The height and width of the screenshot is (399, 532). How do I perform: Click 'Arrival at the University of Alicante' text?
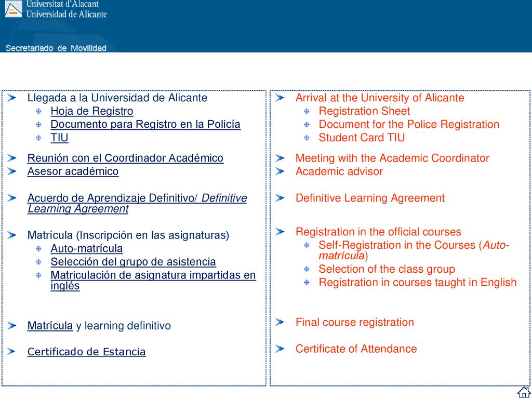(380, 98)
